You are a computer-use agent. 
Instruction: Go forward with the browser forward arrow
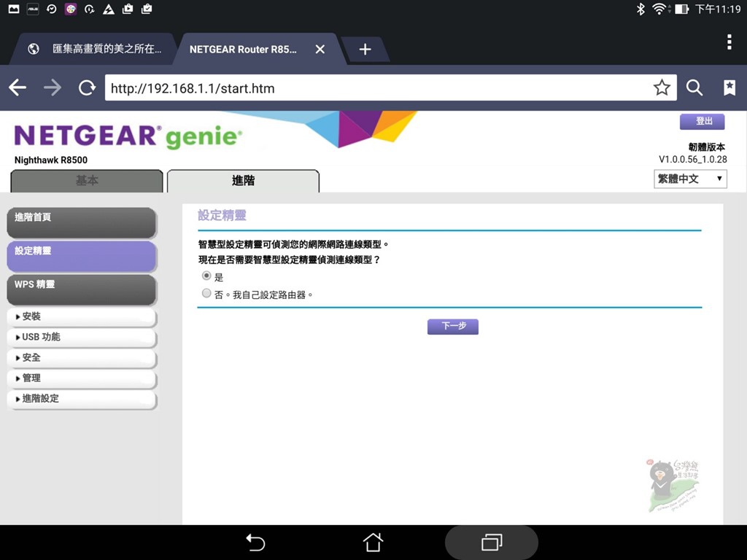click(53, 87)
